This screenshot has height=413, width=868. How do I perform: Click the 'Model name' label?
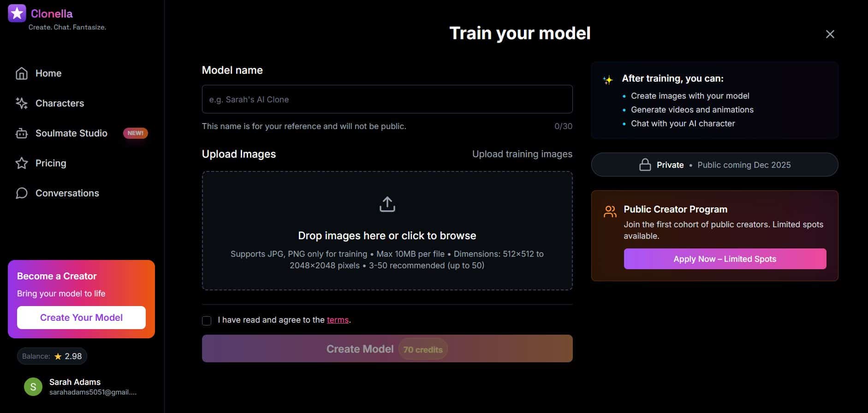(232, 70)
